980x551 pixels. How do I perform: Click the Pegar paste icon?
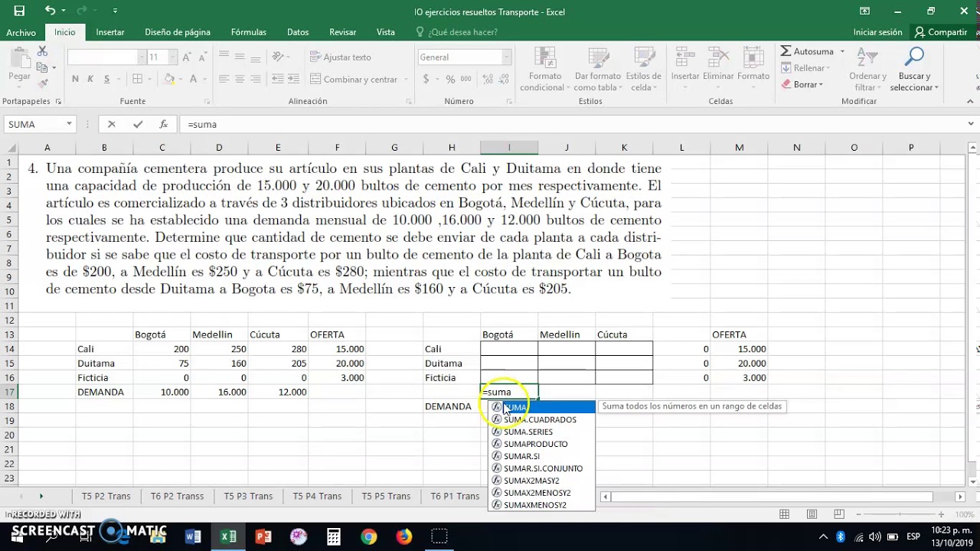[x=19, y=64]
